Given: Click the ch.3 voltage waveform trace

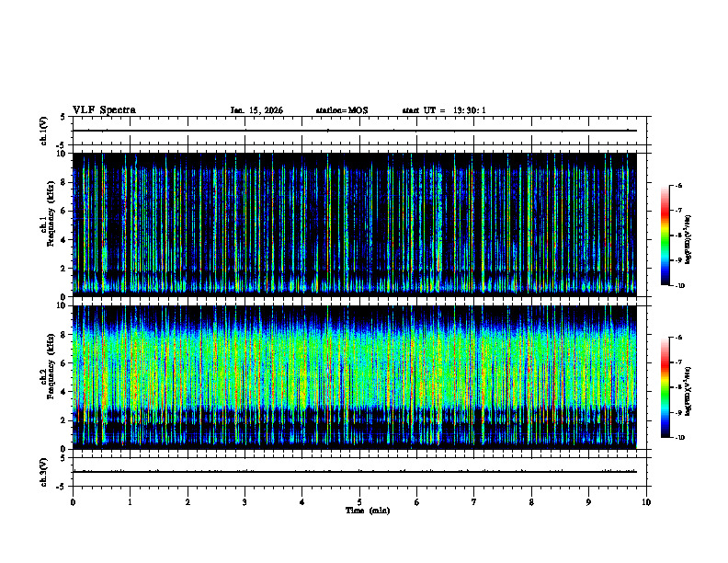Looking at the screenshot, I should point(355,472).
